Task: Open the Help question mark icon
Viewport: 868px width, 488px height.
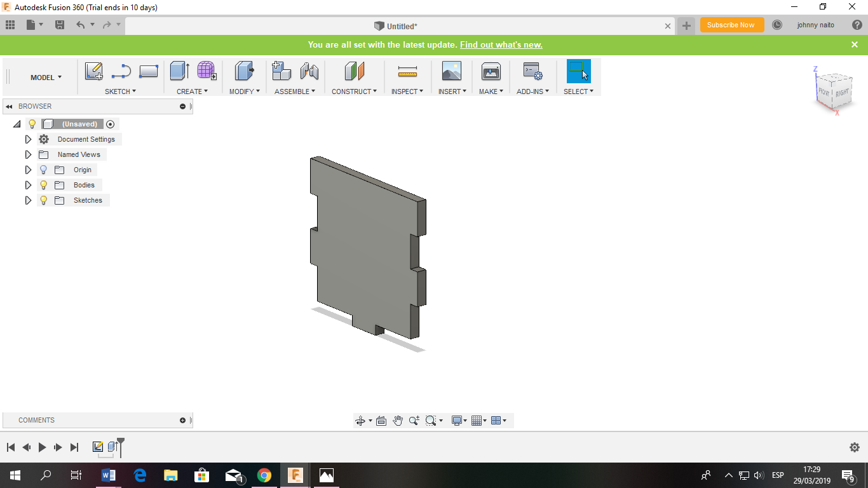Action: click(x=857, y=25)
